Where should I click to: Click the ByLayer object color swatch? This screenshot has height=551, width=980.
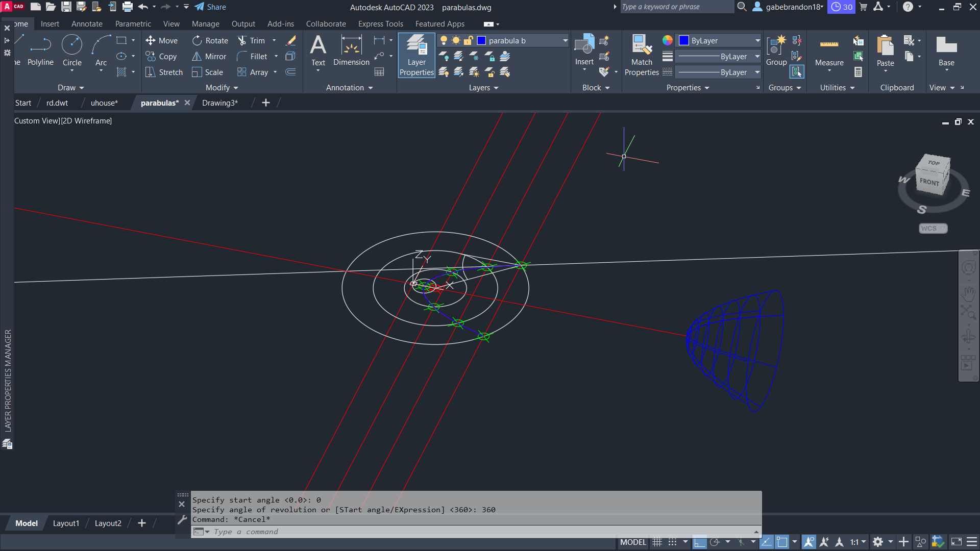pyautogui.click(x=684, y=41)
